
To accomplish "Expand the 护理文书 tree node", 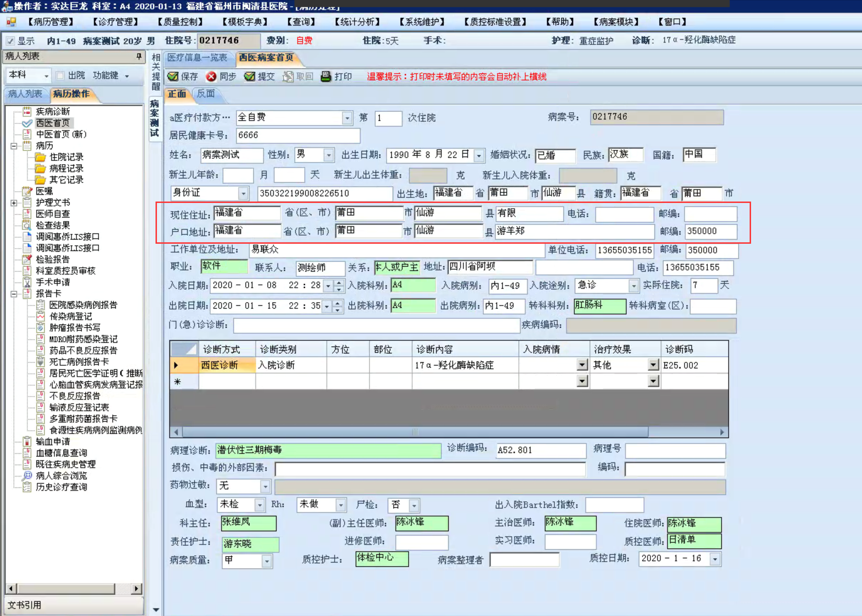I will click(x=14, y=203).
